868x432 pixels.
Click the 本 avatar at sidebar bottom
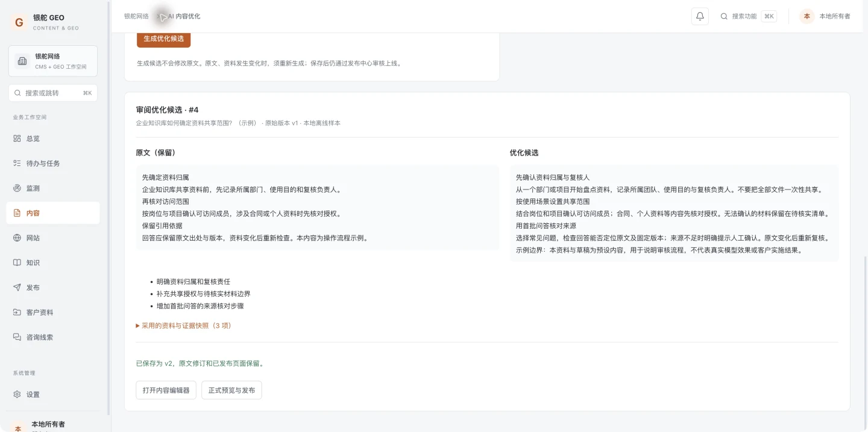point(18,427)
